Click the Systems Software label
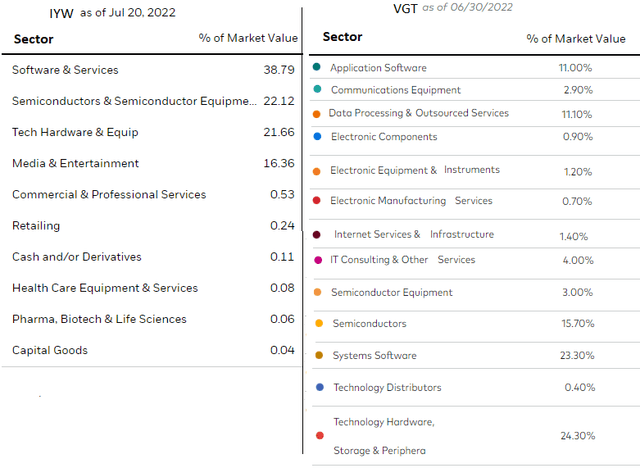The image size is (640, 468). tap(374, 355)
